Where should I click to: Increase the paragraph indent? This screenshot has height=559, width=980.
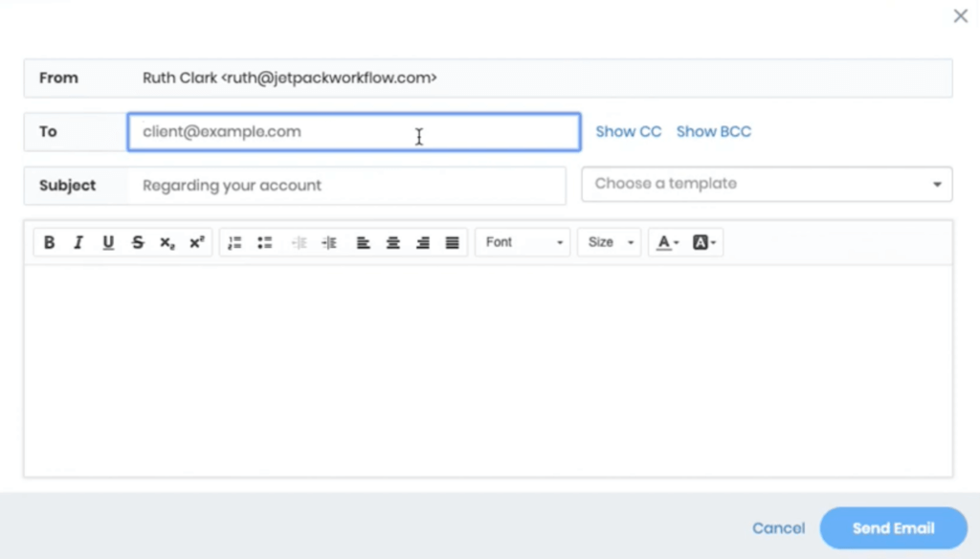[x=329, y=243]
